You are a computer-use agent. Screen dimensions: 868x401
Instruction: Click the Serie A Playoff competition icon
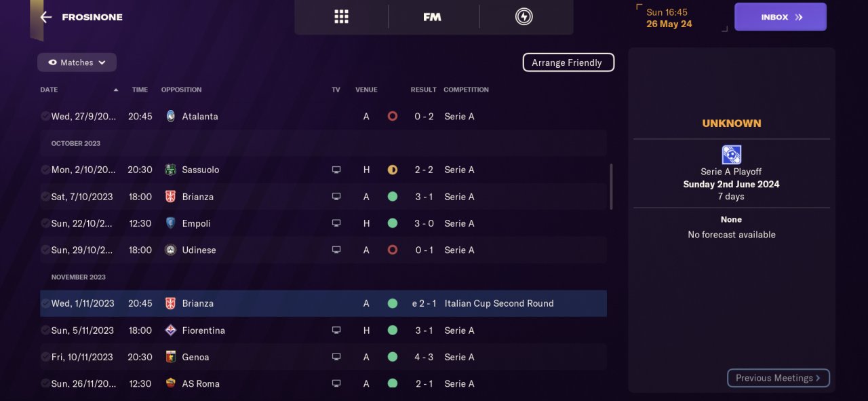click(731, 155)
